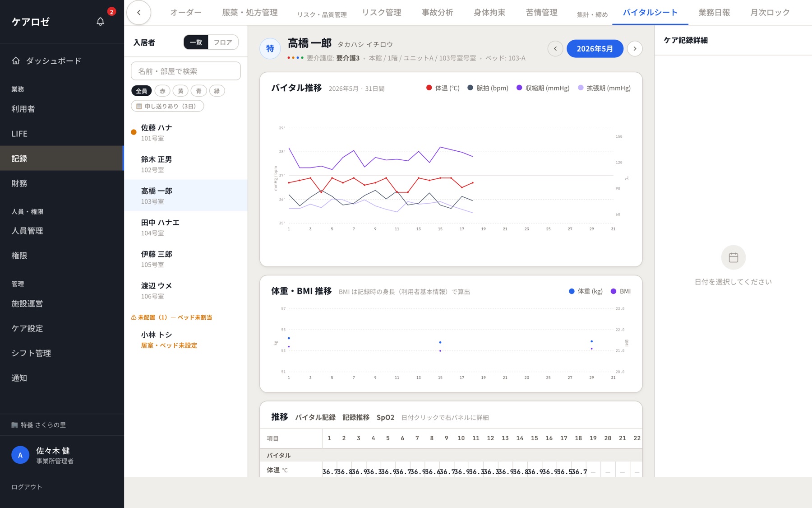
Task: Open the 服薬・処方管理 tab
Action: [x=250, y=13]
